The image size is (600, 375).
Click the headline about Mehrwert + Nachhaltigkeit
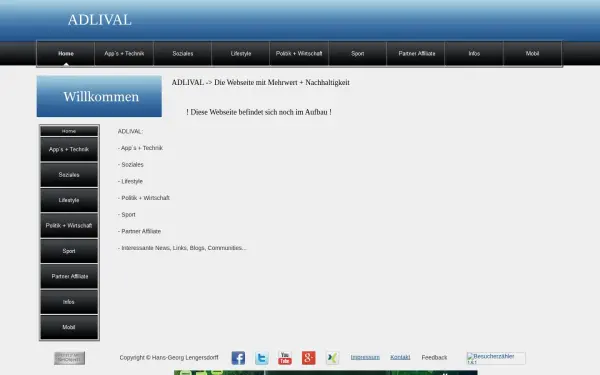[x=261, y=82]
